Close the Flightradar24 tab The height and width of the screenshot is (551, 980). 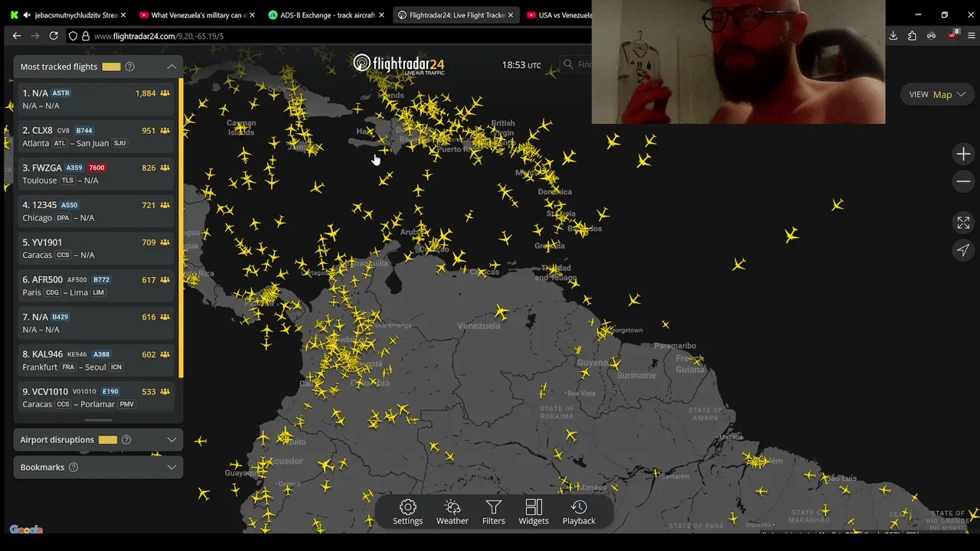click(511, 15)
